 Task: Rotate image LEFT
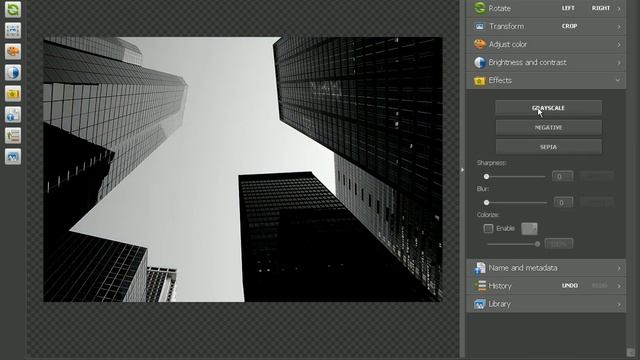tap(568, 8)
